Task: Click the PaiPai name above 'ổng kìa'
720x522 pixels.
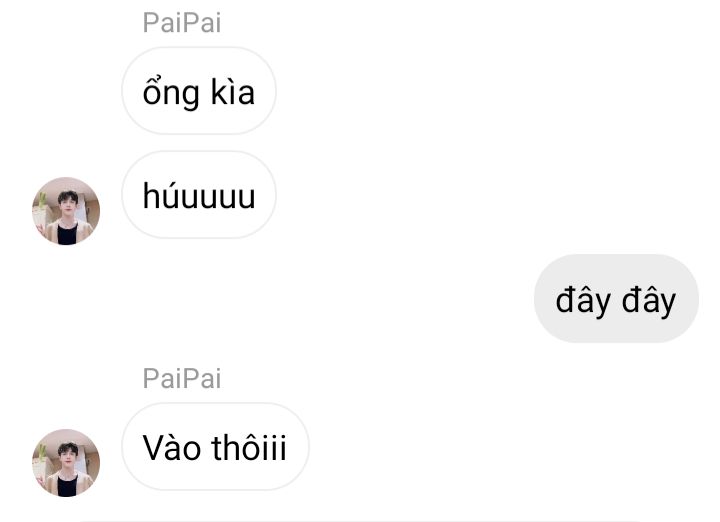Action: point(182,22)
